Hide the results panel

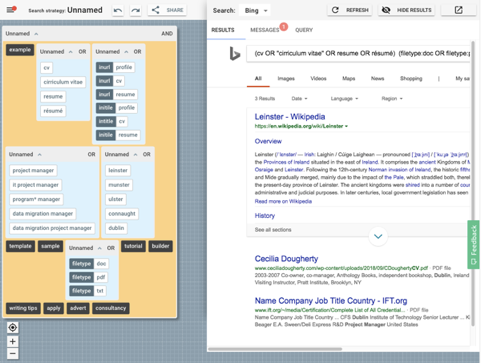tap(407, 10)
